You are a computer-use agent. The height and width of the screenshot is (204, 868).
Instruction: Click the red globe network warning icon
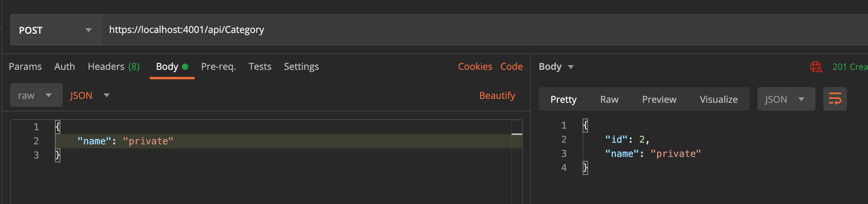coord(816,67)
